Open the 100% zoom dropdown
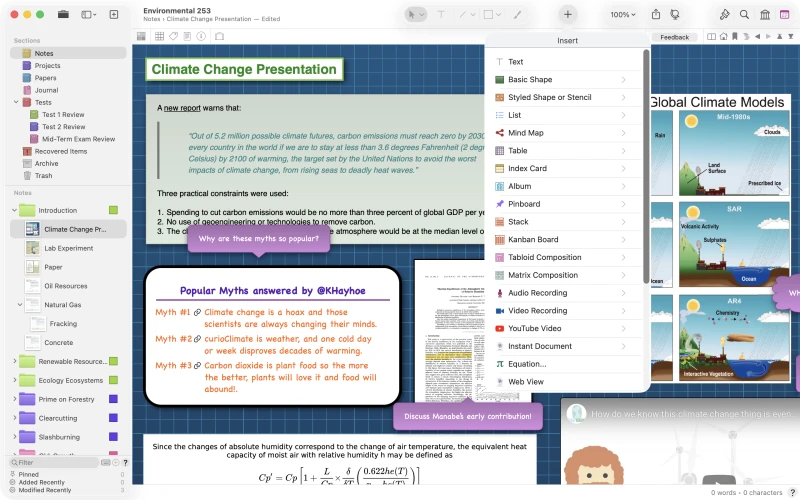This screenshot has height=500, width=800. coord(623,14)
